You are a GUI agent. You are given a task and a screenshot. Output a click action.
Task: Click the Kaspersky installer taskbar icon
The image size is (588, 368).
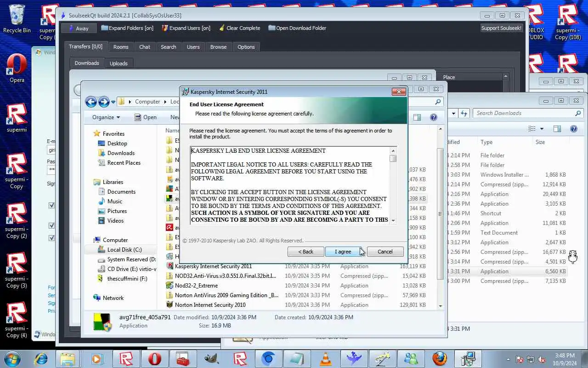coord(468,358)
